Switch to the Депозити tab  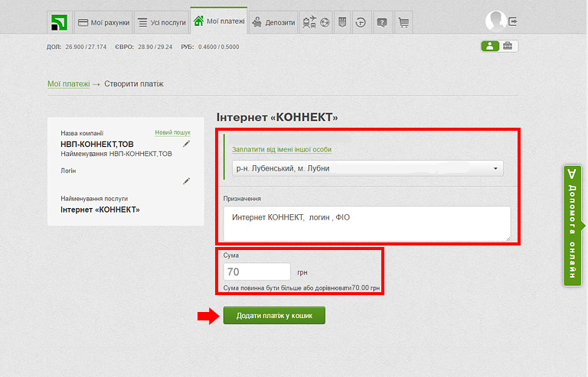273,23
